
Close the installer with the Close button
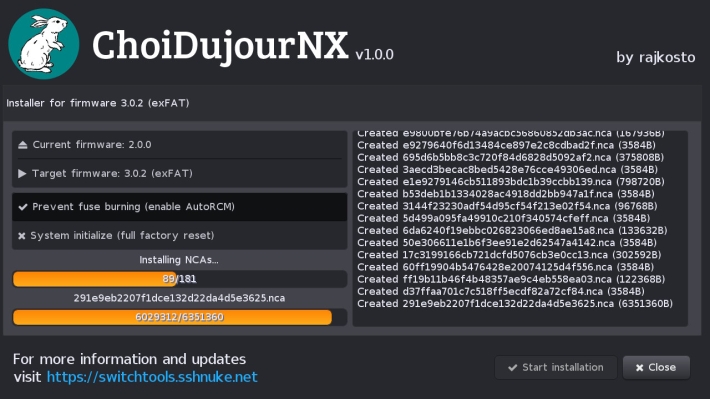pos(657,367)
